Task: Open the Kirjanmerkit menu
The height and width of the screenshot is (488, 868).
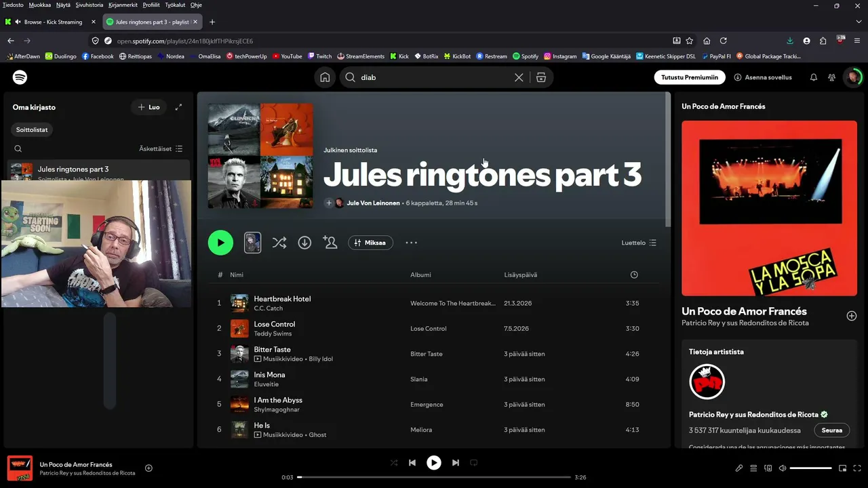Action: (x=123, y=5)
